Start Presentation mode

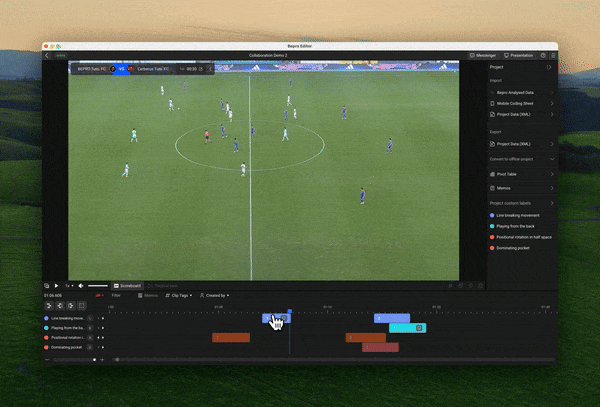pyautogui.click(x=519, y=55)
